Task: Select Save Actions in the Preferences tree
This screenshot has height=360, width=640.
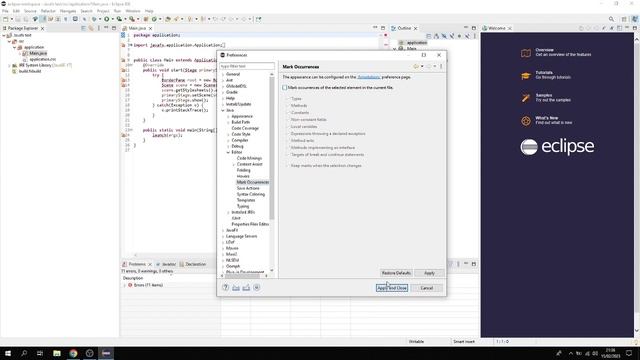Action: click(x=248, y=188)
